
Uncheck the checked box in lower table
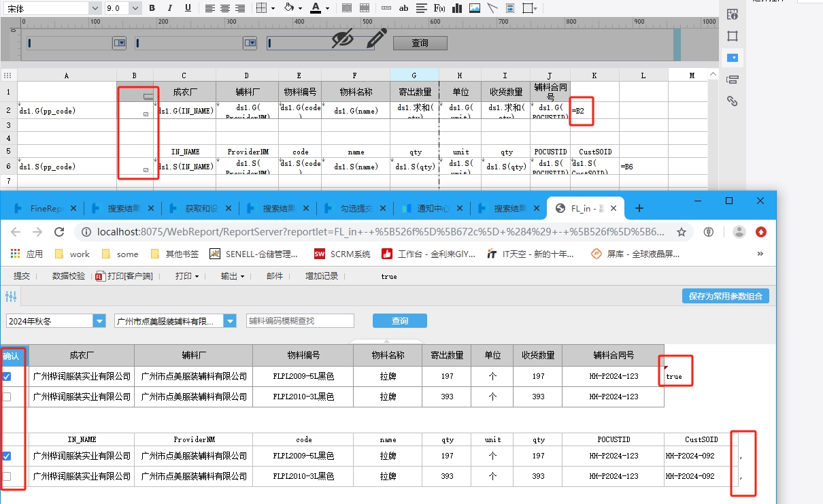click(7, 456)
